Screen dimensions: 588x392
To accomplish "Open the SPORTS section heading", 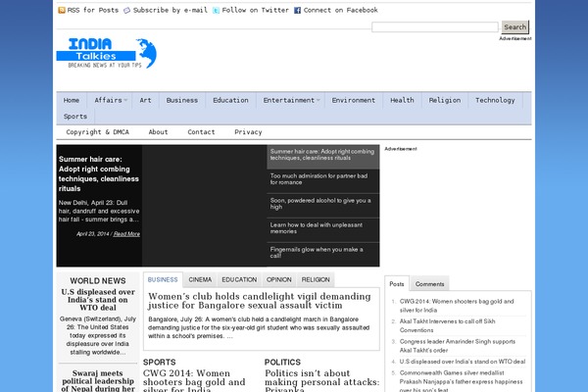I will (x=160, y=362).
